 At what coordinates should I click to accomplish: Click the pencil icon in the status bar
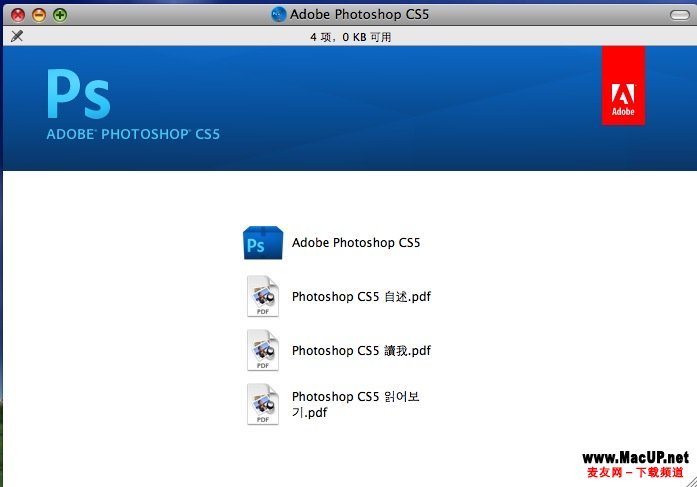tap(17, 36)
